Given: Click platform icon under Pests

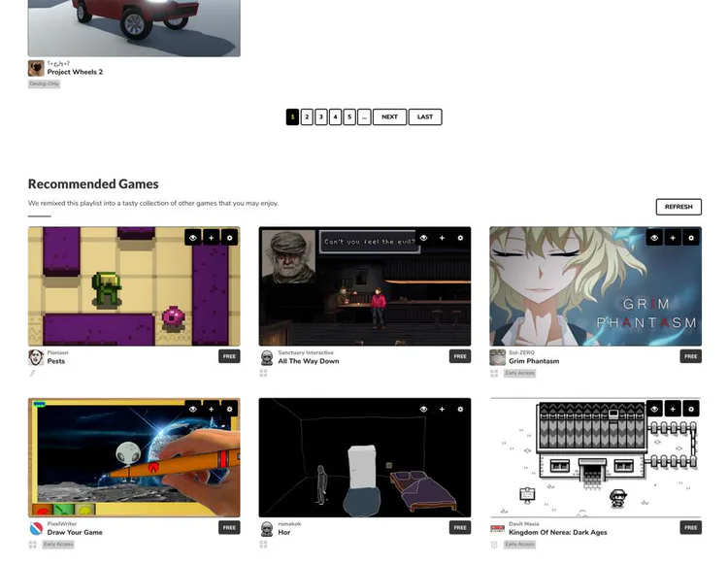Looking at the screenshot, I should click(x=32, y=373).
